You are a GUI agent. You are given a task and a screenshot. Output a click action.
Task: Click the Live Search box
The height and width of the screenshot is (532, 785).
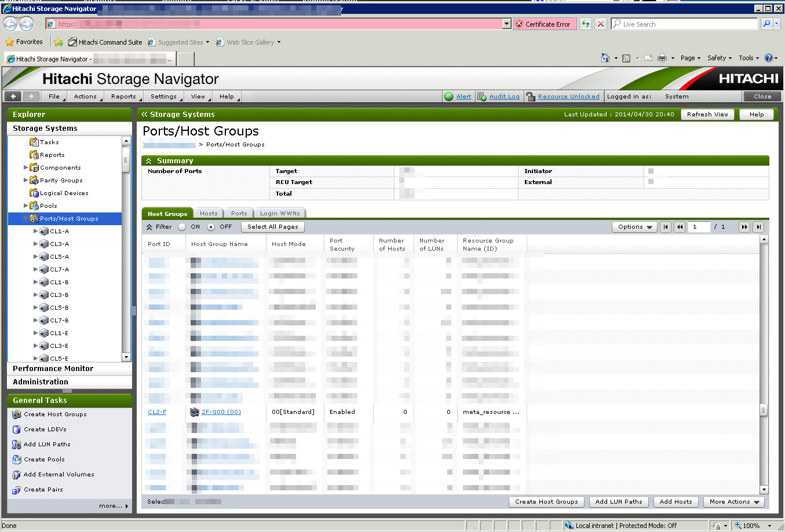684,24
